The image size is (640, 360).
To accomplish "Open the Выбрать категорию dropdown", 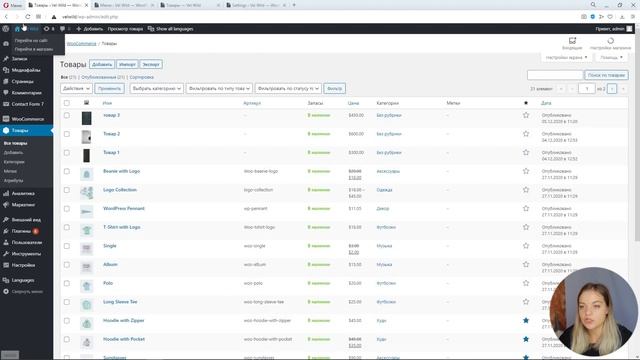I will 156,89.
